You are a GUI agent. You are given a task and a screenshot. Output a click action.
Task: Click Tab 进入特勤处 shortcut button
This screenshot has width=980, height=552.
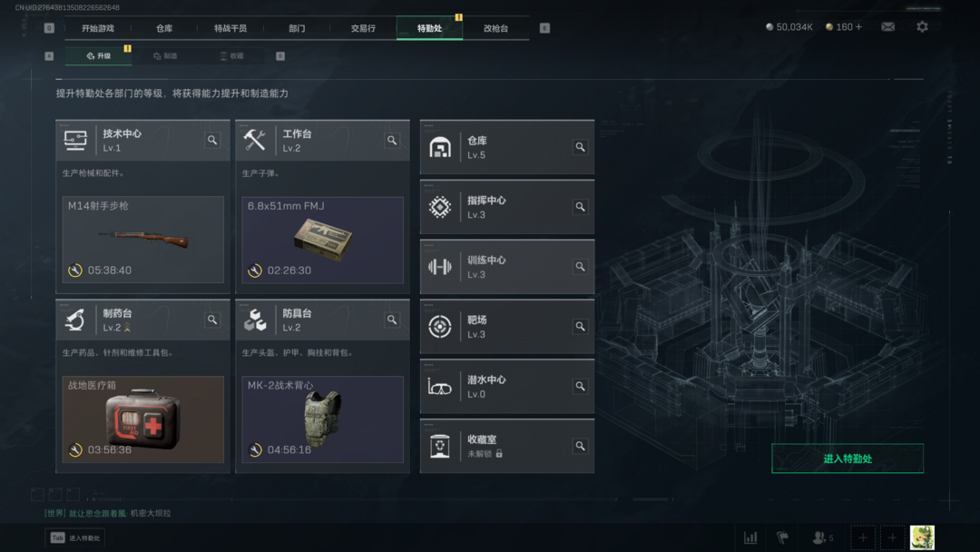pos(75,537)
